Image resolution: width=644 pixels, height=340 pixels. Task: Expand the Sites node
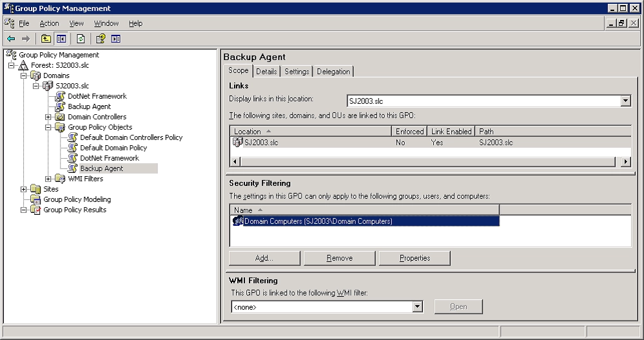click(24, 189)
